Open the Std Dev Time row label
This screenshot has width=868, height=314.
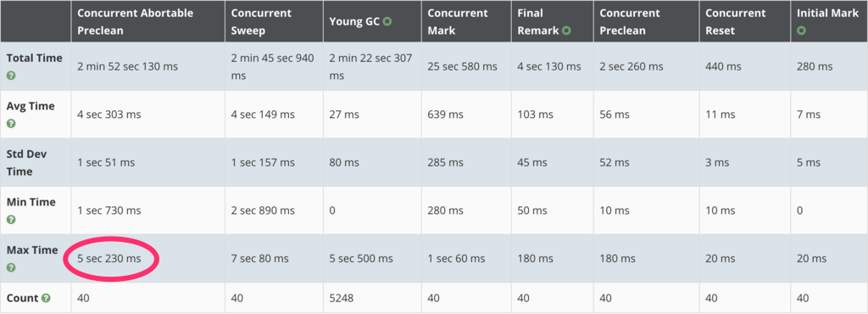tap(27, 163)
